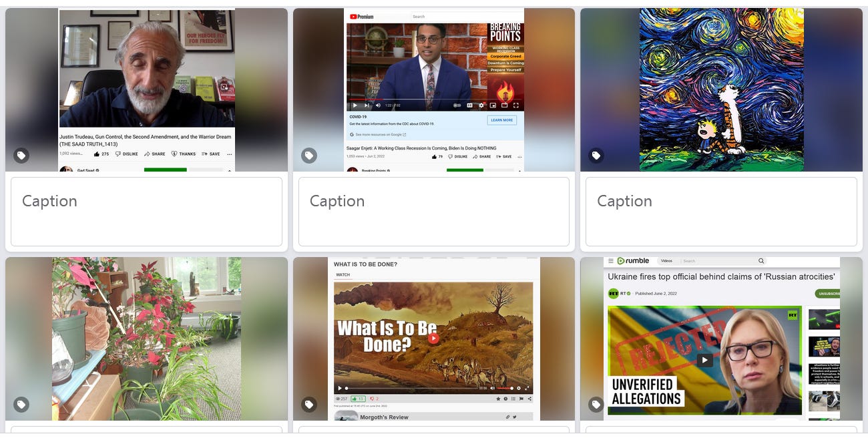Click the next-video button in the Breaking Points player
Screen dimensions: 868x440
(367, 105)
